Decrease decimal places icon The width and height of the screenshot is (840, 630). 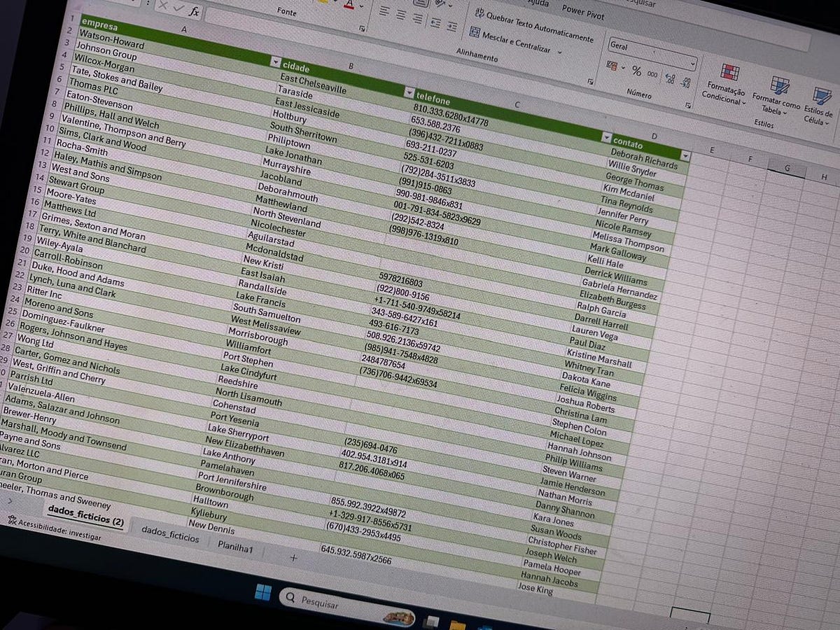pyautogui.click(x=687, y=81)
